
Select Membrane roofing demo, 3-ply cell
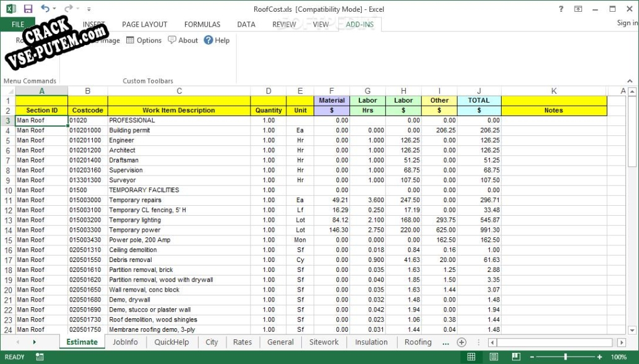point(179,329)
